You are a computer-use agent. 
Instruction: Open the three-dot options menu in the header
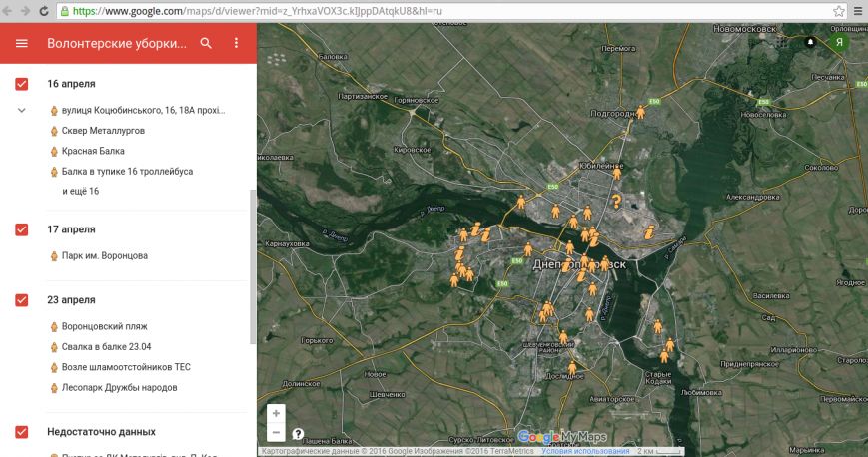(x=236, y=43)
